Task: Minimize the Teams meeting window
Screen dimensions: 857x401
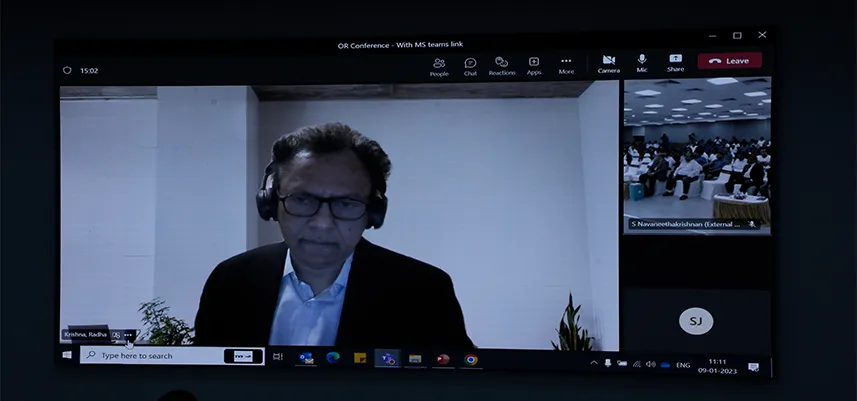Action: coord(712,36)
